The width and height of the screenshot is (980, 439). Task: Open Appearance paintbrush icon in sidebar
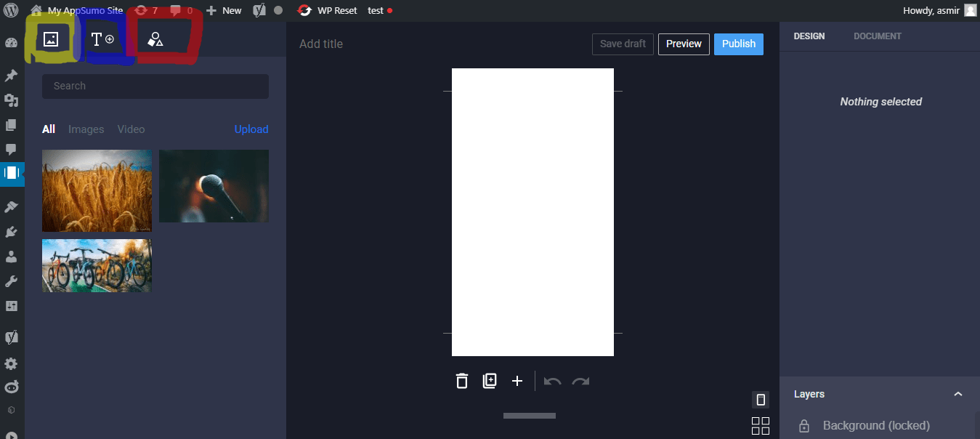[11, 207]
